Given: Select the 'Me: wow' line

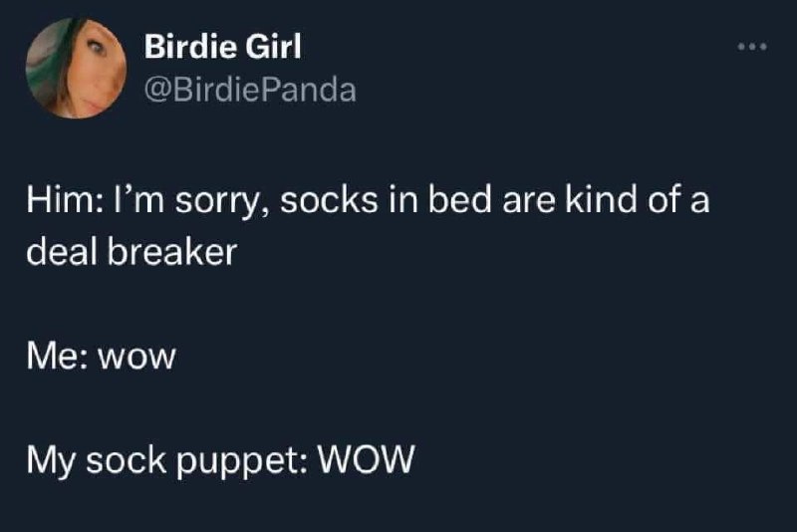Looking at the screenshot, I should [x=102, y=356].
